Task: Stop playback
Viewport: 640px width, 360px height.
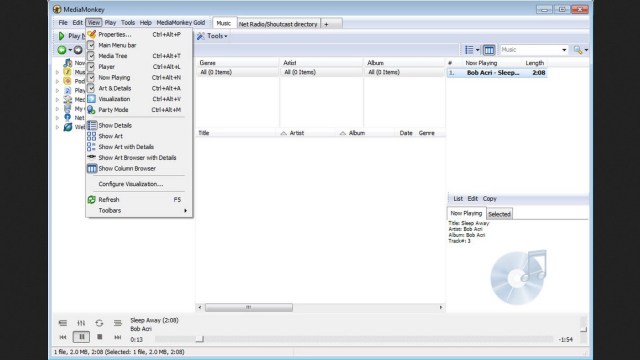Action: pos(100,337)
